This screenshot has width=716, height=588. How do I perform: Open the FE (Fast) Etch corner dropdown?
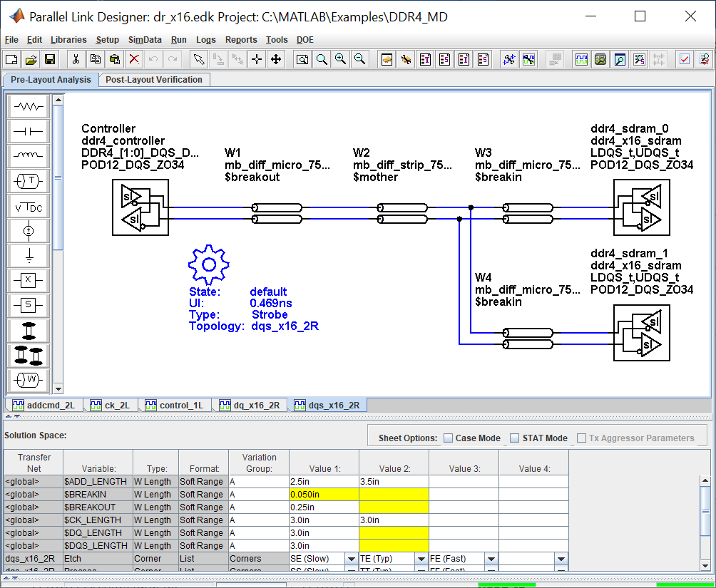point(491,559)
